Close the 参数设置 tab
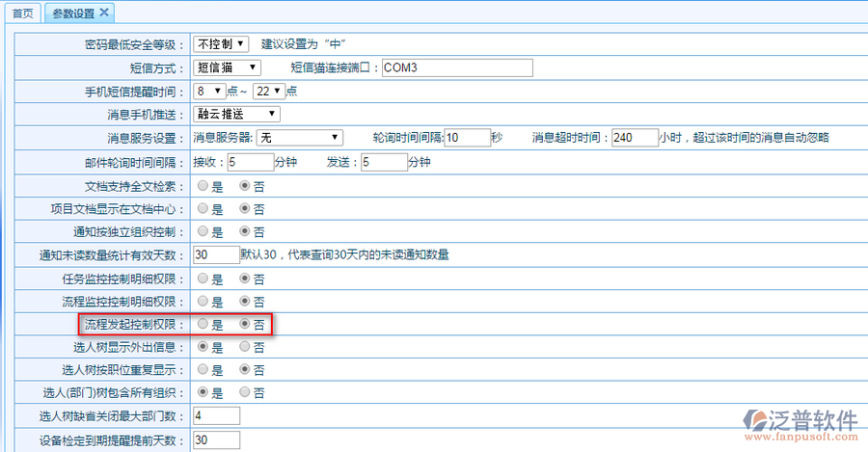 pyautogui.click(x=104, y=13)
